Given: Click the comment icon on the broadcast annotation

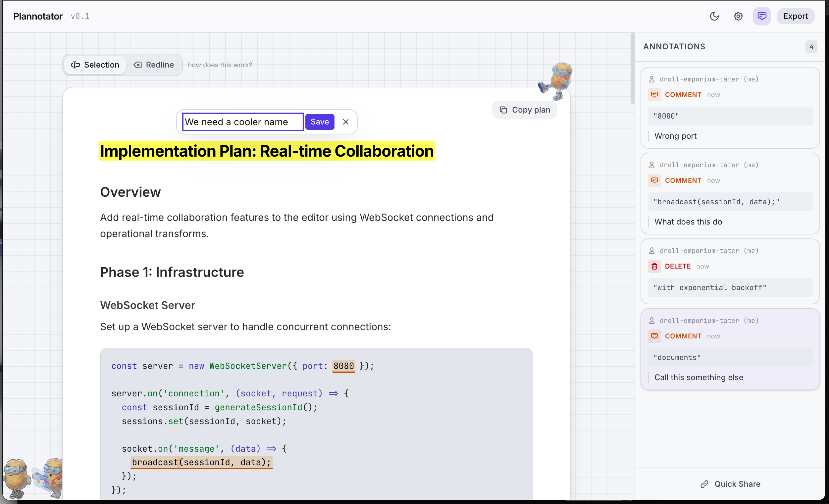Looking at the screenshot, I should 654,180.
